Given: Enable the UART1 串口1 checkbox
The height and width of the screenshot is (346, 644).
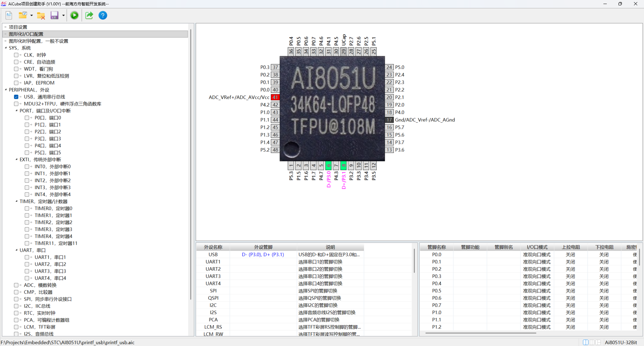Looking at the screenshot, I should 27,257.
